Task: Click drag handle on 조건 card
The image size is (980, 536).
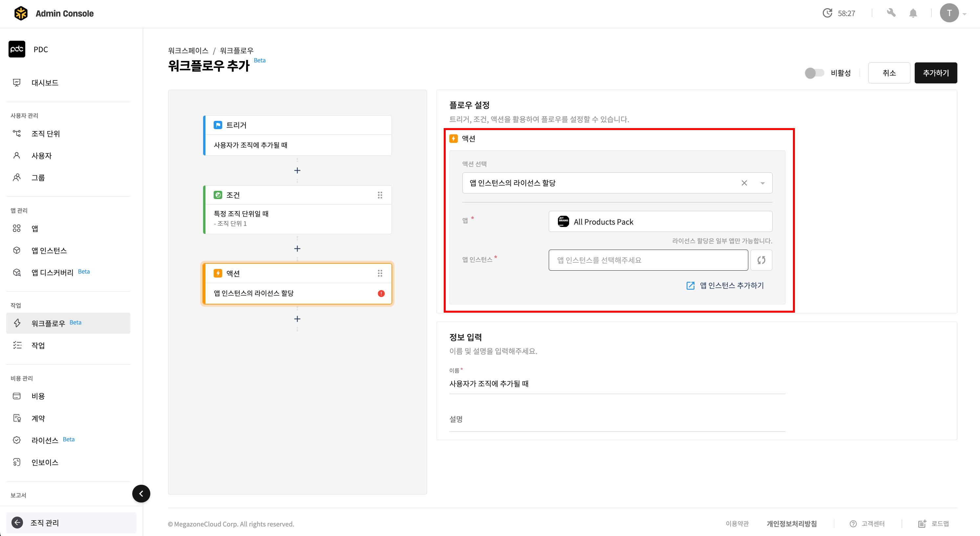Action: [x=380, y=195]
